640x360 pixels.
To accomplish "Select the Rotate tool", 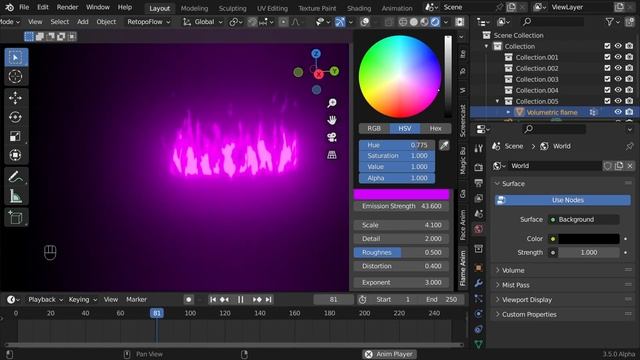I will pyautogui.click(x=16, y=117).
